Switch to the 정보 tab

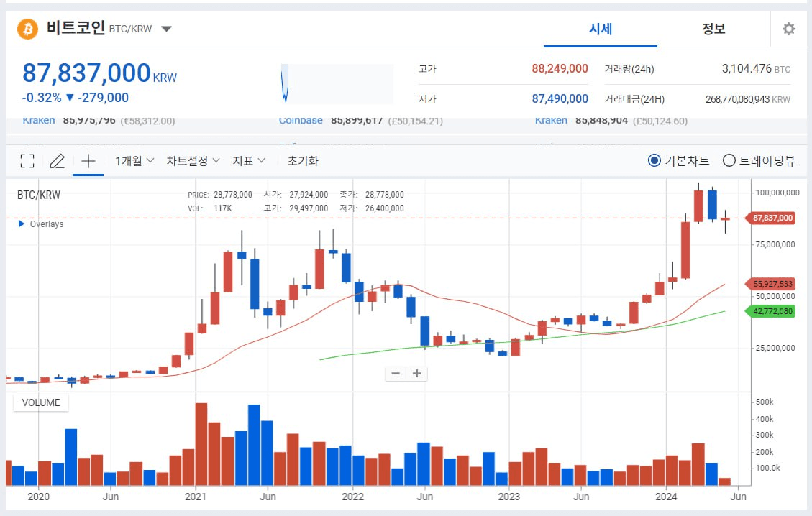tap(713, 29)
